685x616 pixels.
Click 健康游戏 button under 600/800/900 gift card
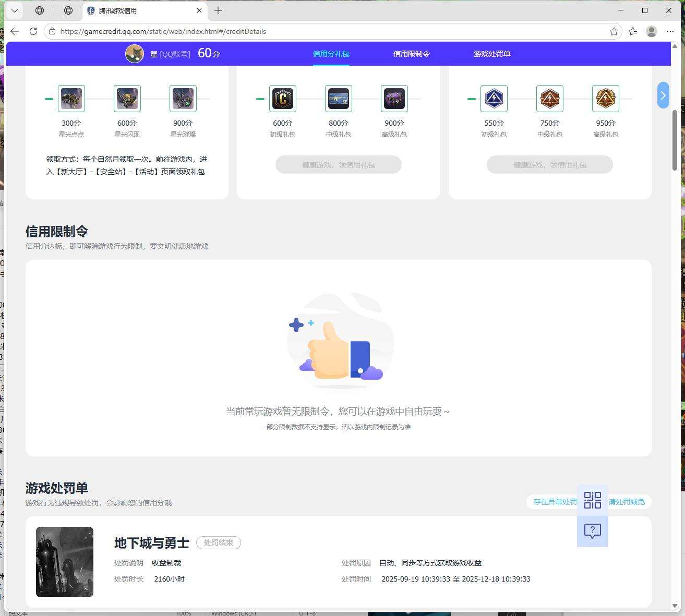[x=339, y=165]
